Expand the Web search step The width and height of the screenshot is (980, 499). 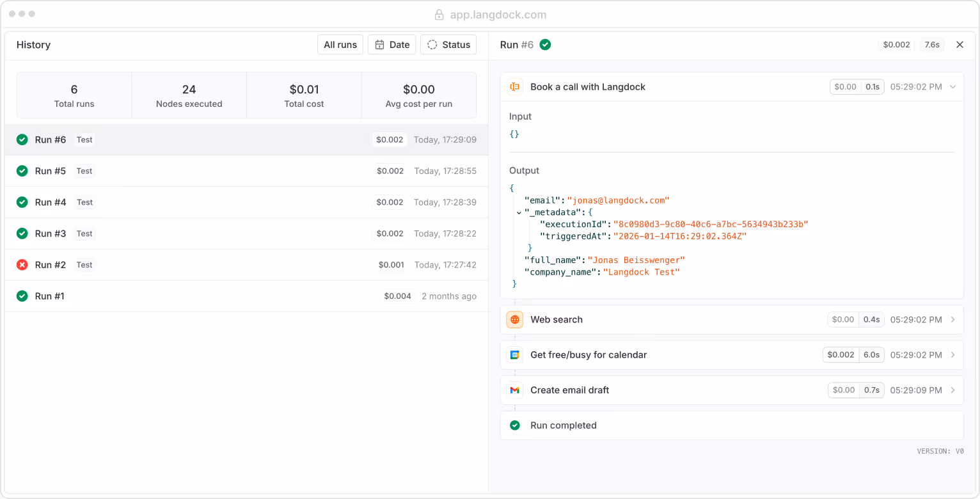[953, 320]
